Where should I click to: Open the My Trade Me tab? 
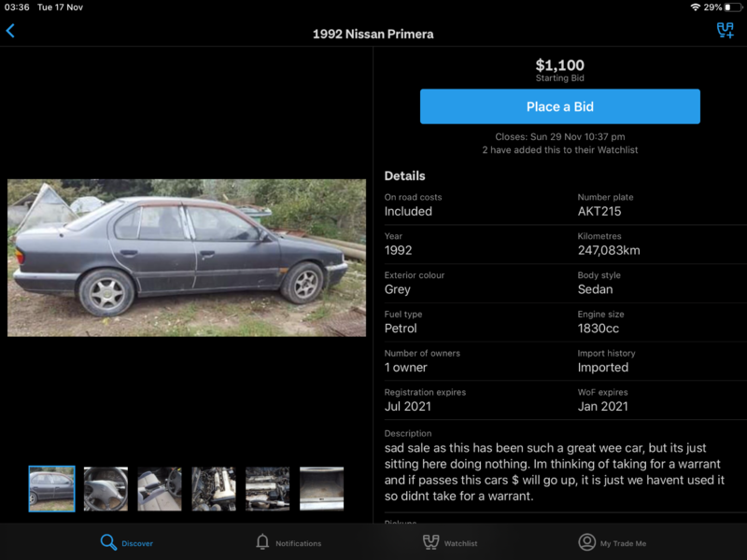click(613, 542)
